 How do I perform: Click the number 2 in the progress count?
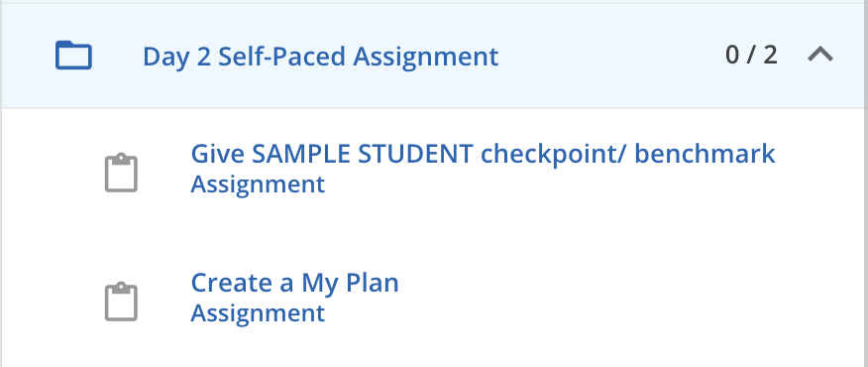tap(770, 55)
